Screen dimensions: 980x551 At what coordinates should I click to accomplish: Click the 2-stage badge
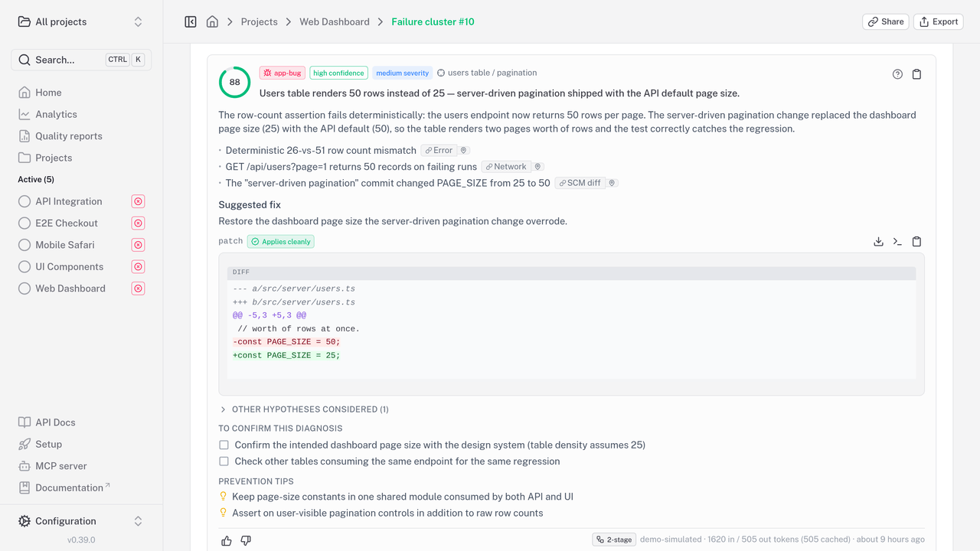point(614,540)
